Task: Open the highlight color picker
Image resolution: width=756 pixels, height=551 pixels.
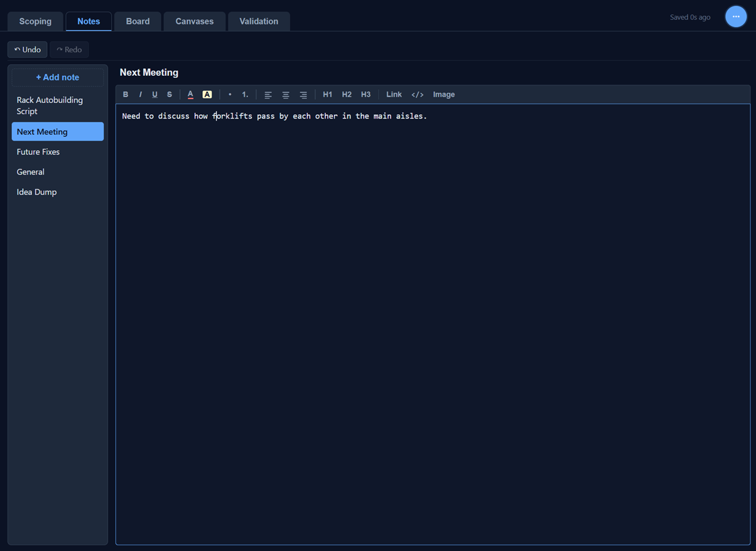Action: pyautogui.click(x=207, y=95)
